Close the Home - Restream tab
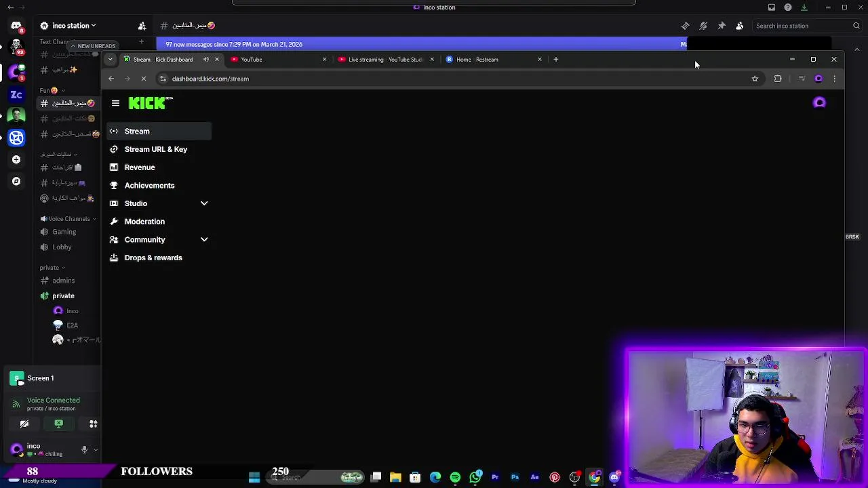The width and height of the screenshot is (868, 488). click(x=540, y=60)
